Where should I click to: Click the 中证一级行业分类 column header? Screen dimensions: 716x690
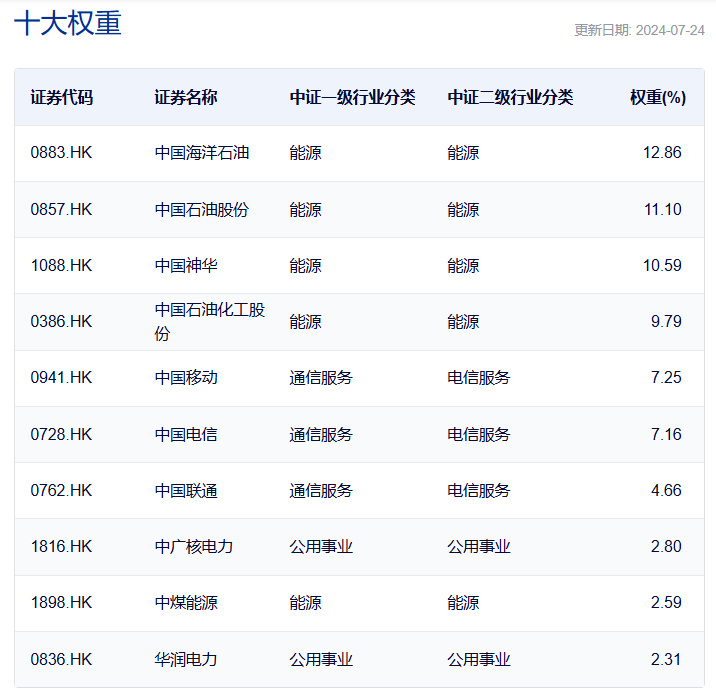(352, 97)
